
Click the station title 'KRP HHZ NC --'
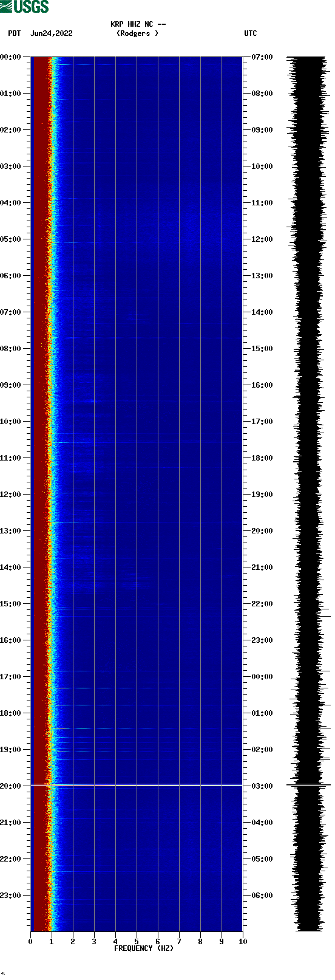tap(138, 24)
